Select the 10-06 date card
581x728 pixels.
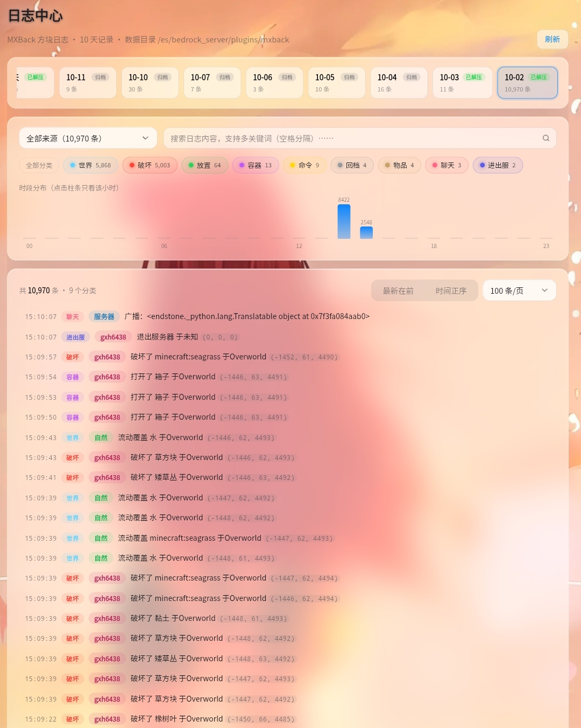click(x=274, y=83)
